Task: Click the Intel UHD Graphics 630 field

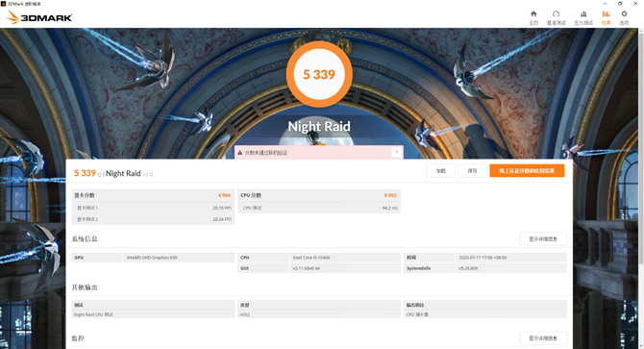Action: tap(179, 258)
